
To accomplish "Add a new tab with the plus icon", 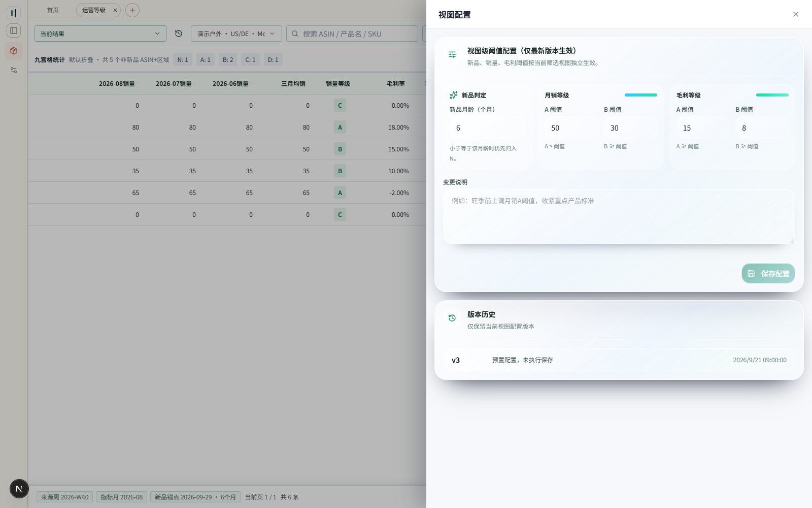I will point(132,10).
